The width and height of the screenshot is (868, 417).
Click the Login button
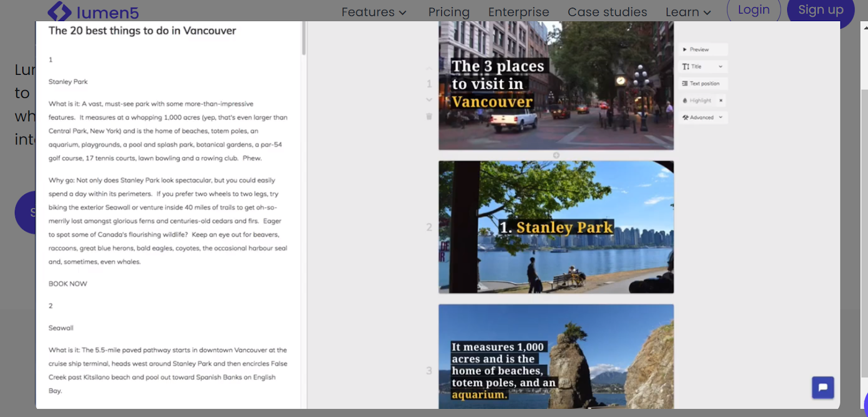click(x=754, y=10)
